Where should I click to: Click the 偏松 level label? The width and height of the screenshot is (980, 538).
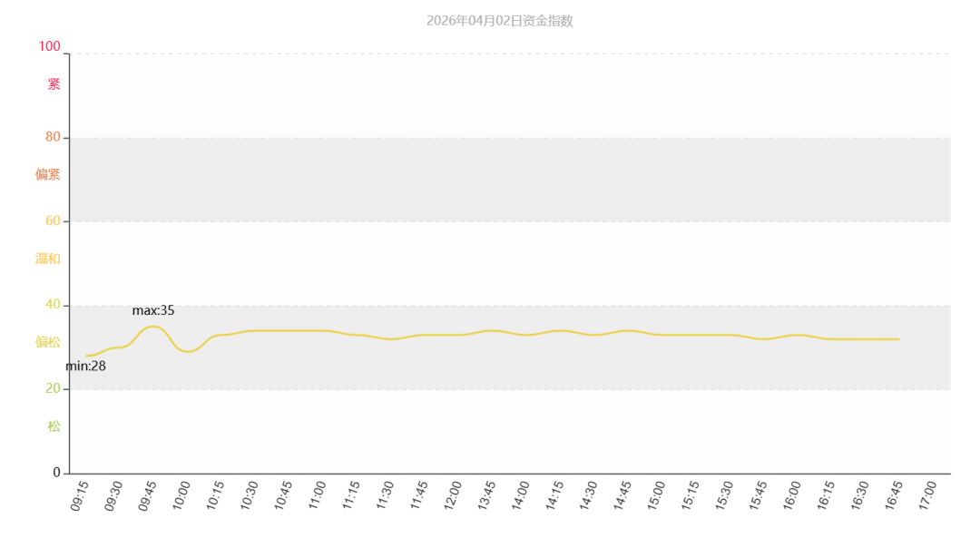click(48, 342)
